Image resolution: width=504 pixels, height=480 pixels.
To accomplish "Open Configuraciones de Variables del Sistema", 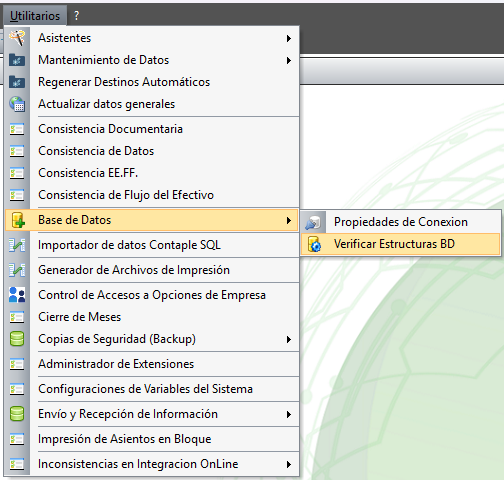I will coord(152,389).
